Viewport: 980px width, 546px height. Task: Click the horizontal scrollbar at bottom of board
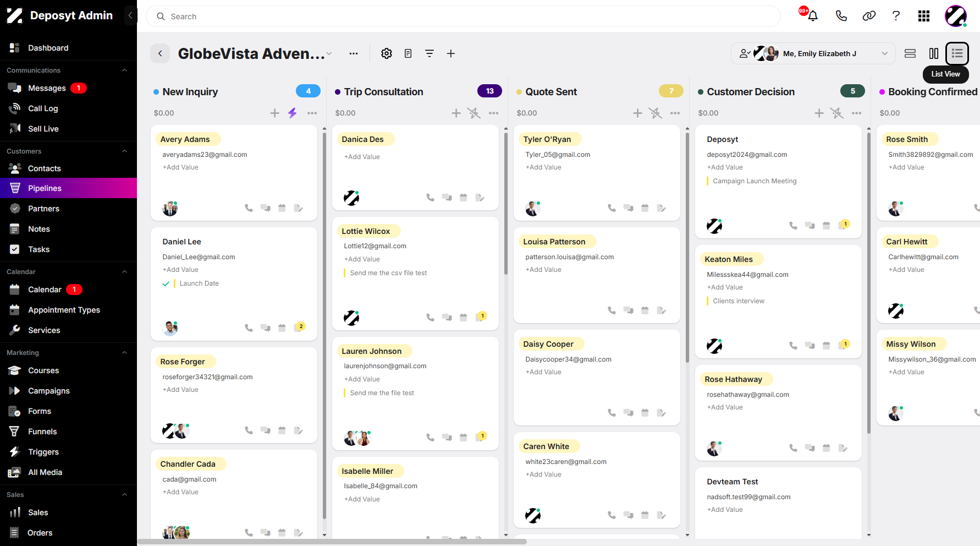pyautogui.click(x=333, y=542)
